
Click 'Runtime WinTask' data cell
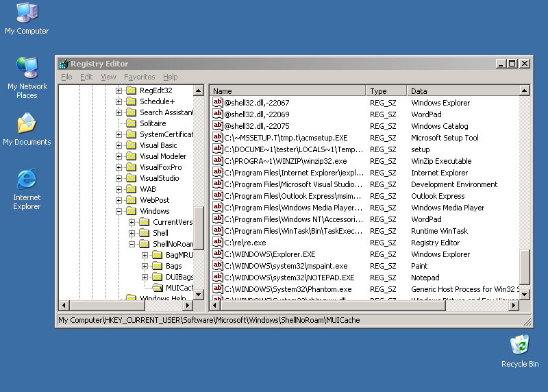(439, 231)
